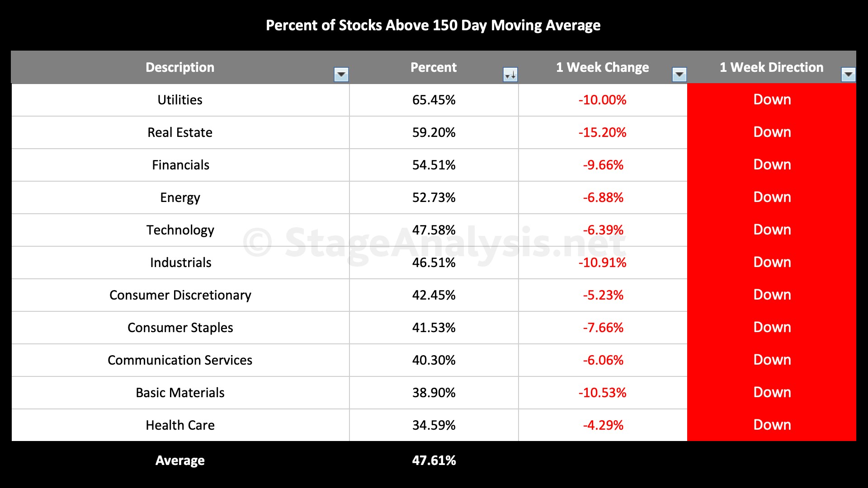868x488 pixels.
Task: Click the red Down cell for Health Care
Action: [772, 425]
